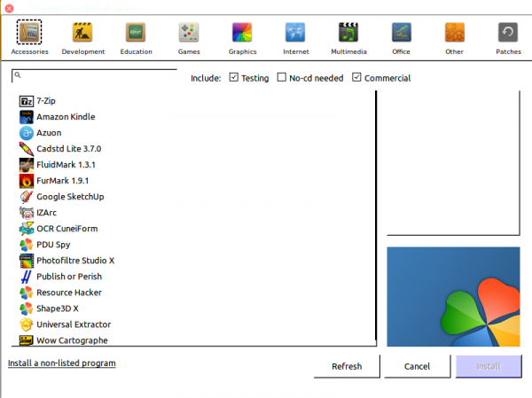532x398 pixels.
Task: Select the Cadstd Lite 3.7.0 text
Action: pos(69,149)
